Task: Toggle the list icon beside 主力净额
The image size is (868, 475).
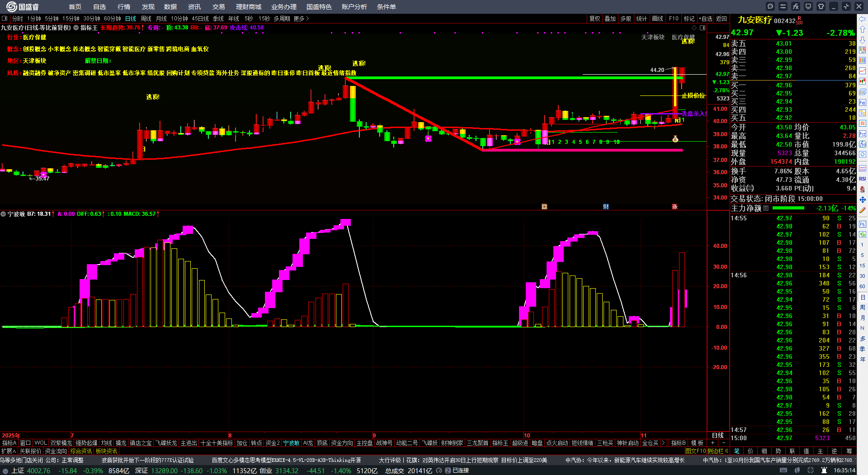Action: coord(766,208)
